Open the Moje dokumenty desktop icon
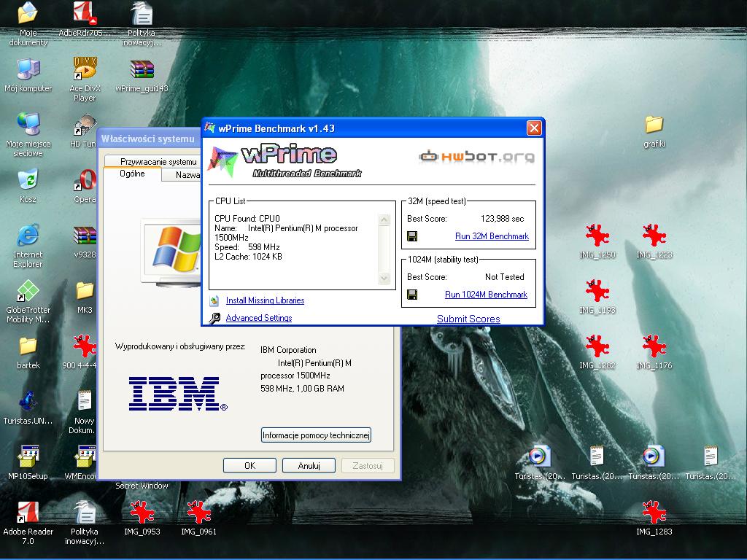This screenshot has height=560, width=747. click(28, 23)
